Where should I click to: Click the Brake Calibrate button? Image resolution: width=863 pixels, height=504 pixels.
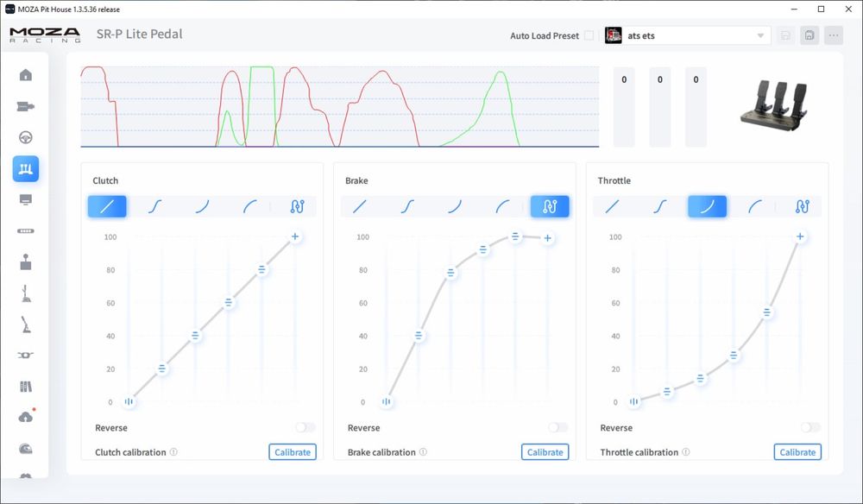(545, 451)
